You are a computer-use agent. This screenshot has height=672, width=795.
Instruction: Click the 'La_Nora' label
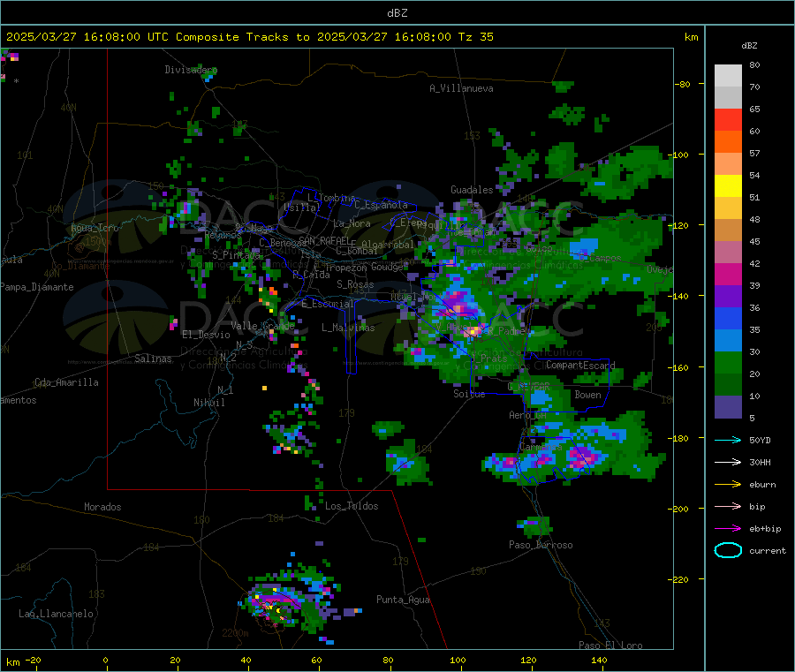(352, 223)
